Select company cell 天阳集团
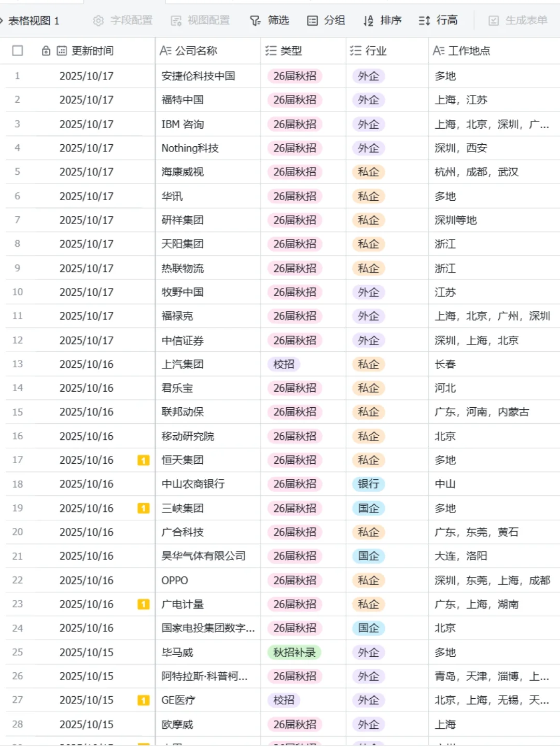 [x=208, y=244]
